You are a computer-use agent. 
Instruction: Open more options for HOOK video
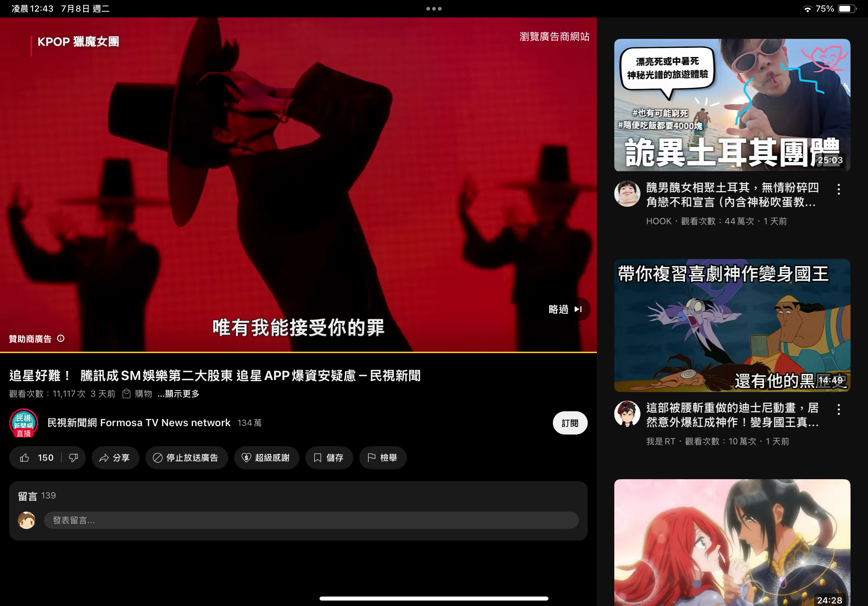click(839, 189)
